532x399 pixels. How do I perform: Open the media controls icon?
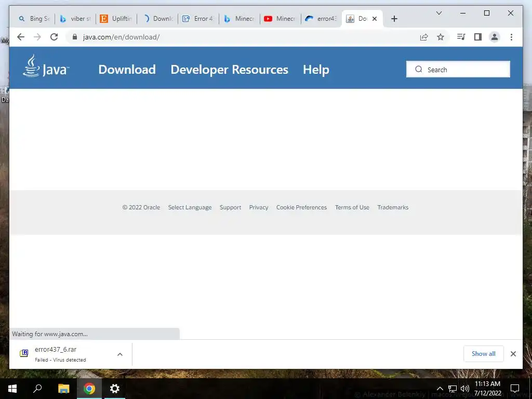[x=461, y=37]
